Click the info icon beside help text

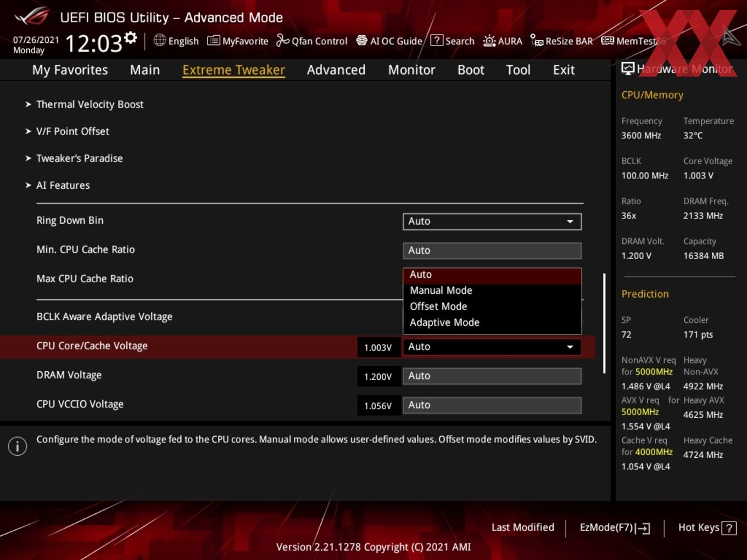click(18, 446)
